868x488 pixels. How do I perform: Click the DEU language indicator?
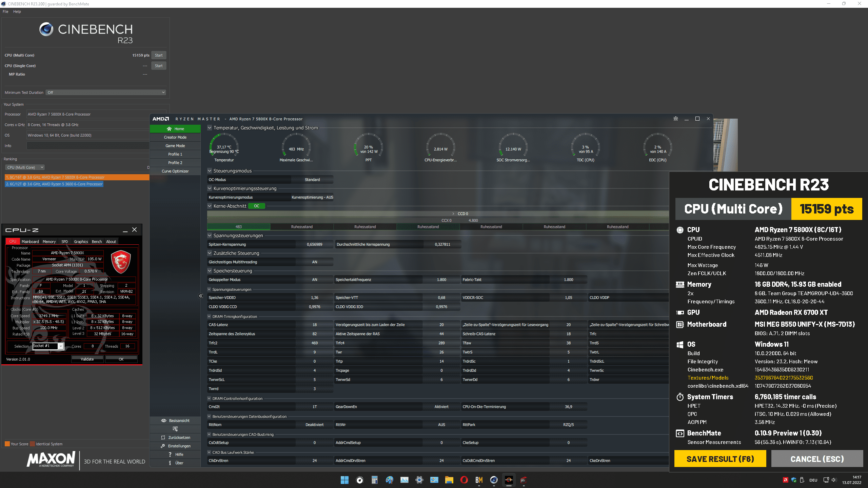point(813,480)
